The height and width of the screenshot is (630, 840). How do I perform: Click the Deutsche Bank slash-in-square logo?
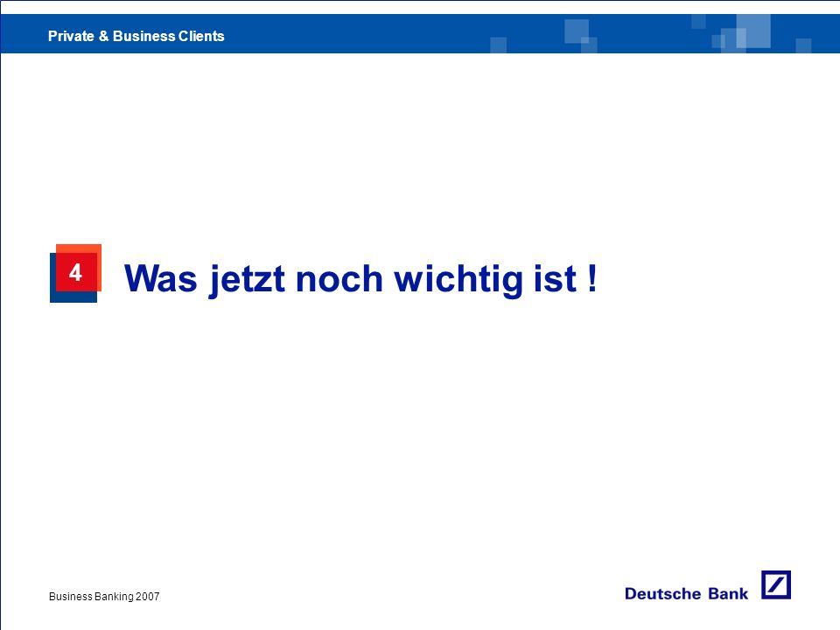(776, 585)
